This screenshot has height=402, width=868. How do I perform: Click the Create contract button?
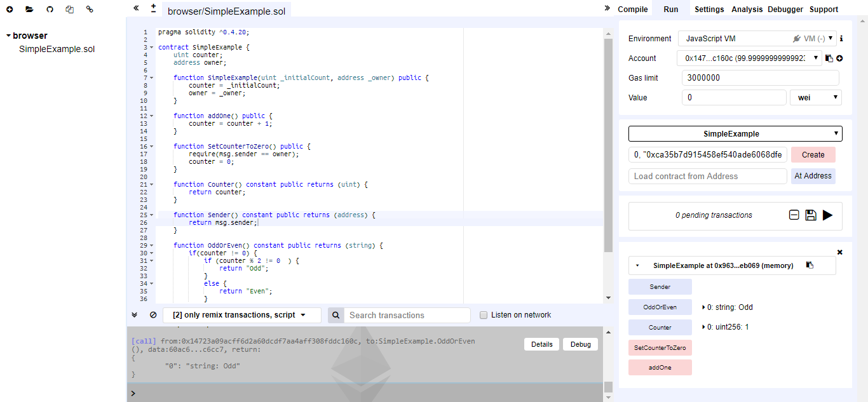(813, 155)
